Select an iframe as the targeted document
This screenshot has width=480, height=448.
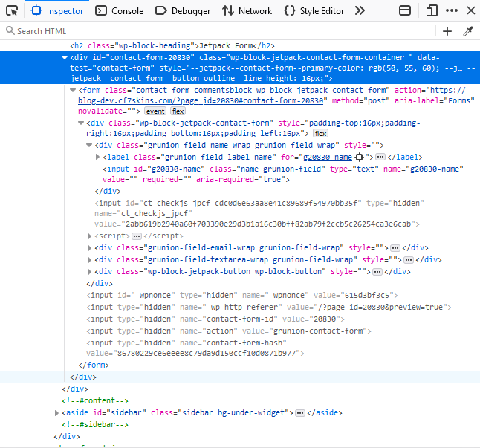coord(405,11)
